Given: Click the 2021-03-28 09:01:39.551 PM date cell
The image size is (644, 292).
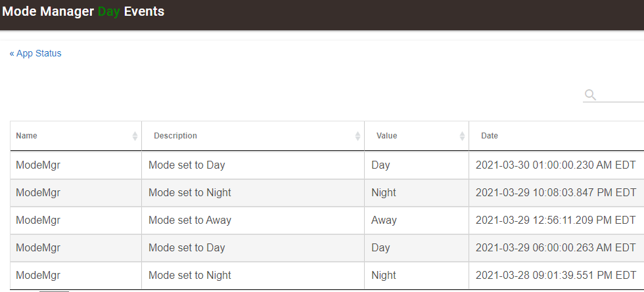Looking at the screenshot, I should 556,275.
